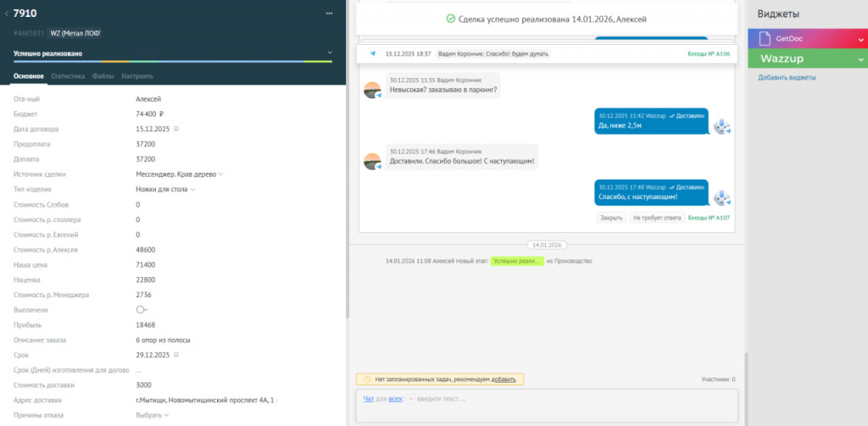The height and width of the screenshot is (426, 868).
Task: Edit Стоимость доставки value 3000
Action: click(x=144, y=385)
